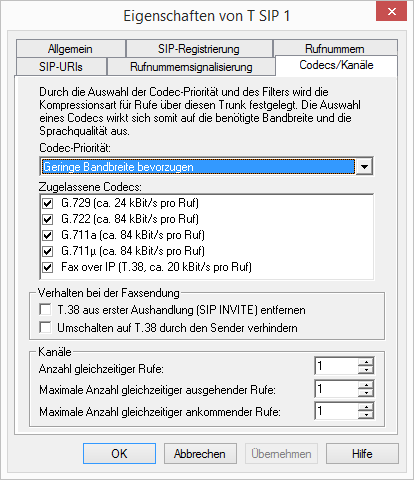The image size is (414, 480).
Task: Uncheck the G.722 codec checkbox
Action: coord(48,219)
